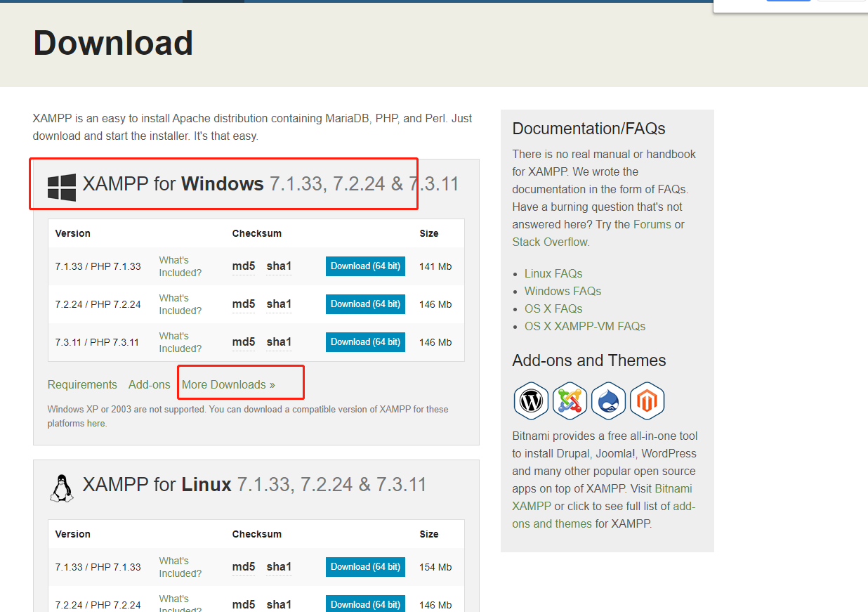Open More Downloads for Windows
The height and width of the screenshot is (612, 868).
228,384
